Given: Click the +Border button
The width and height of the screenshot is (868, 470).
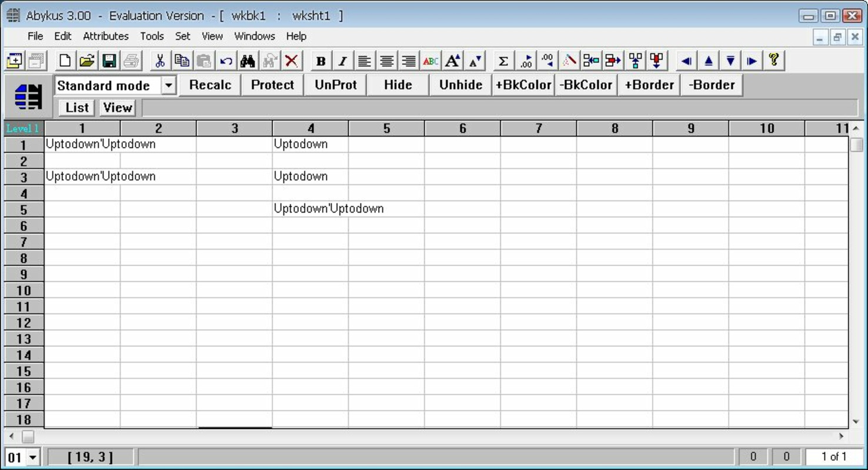Looking at the screenshot, I should coord(649,85).
